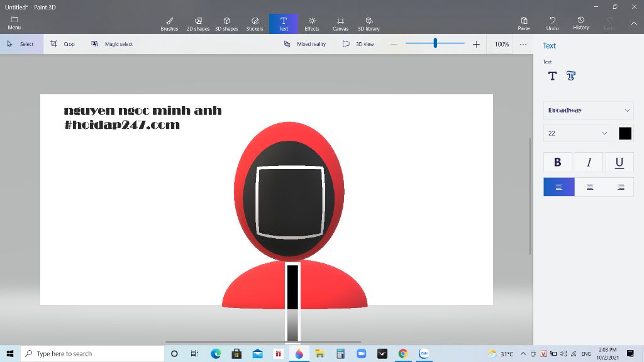Click the 100% zoom value
The width and height of the screenshot is (644, 362).
coord(501,44)
